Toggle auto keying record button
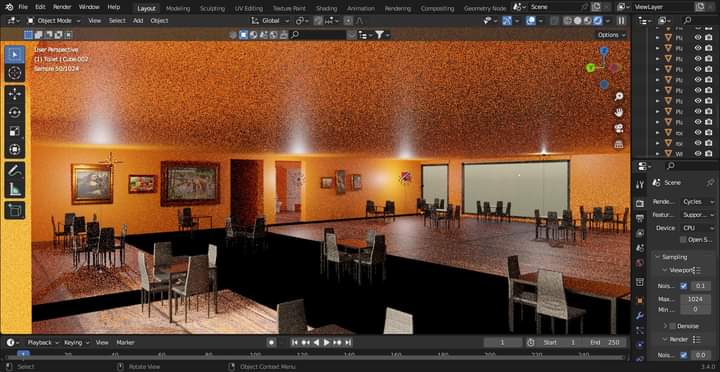 click(271, 342)
